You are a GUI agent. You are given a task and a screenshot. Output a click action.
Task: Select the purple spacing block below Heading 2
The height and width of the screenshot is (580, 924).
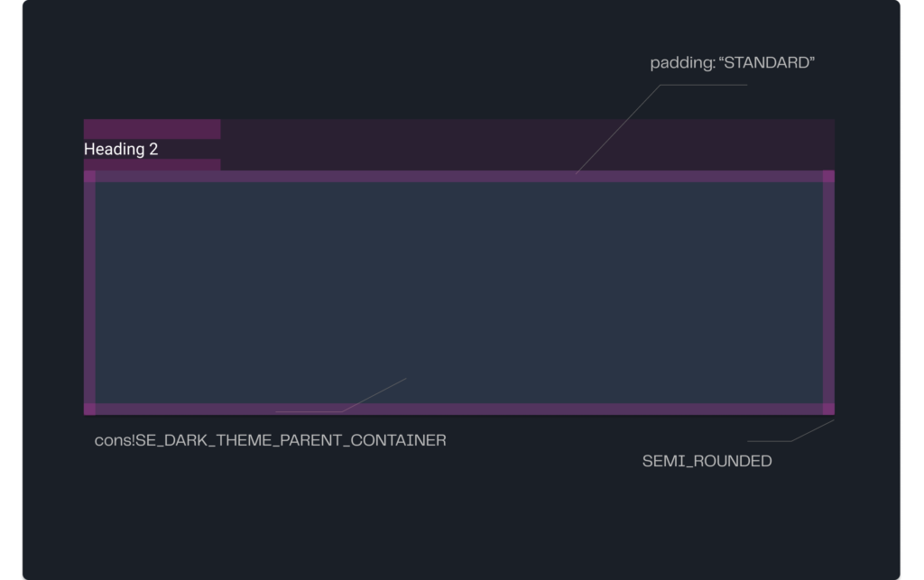pos(152,164)
